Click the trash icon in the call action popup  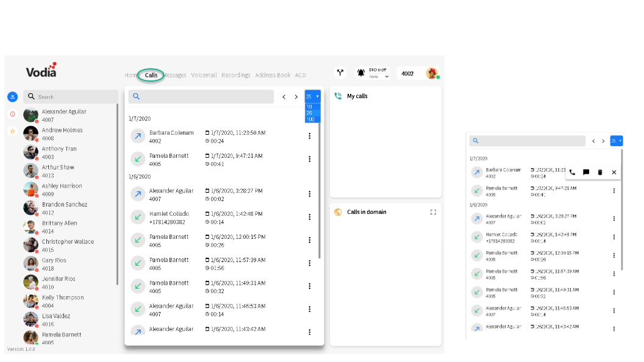tap(600, 172)
